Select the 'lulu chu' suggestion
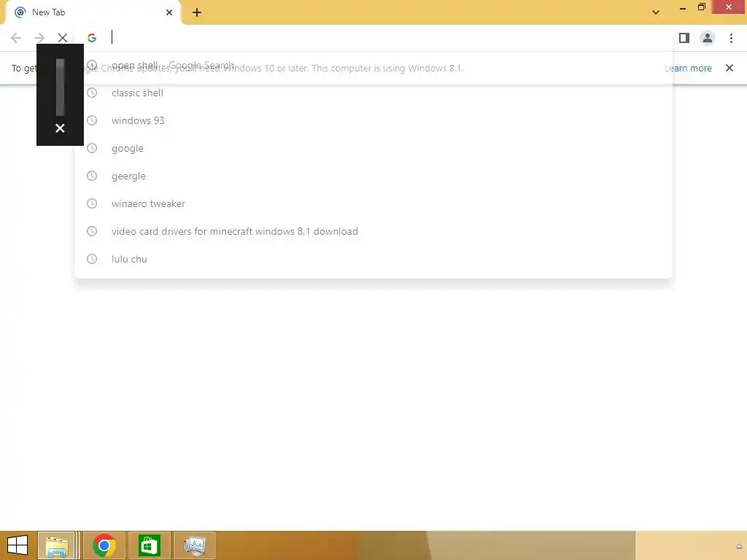Viewport: 747px width, 560px height. tap(373, 259)
